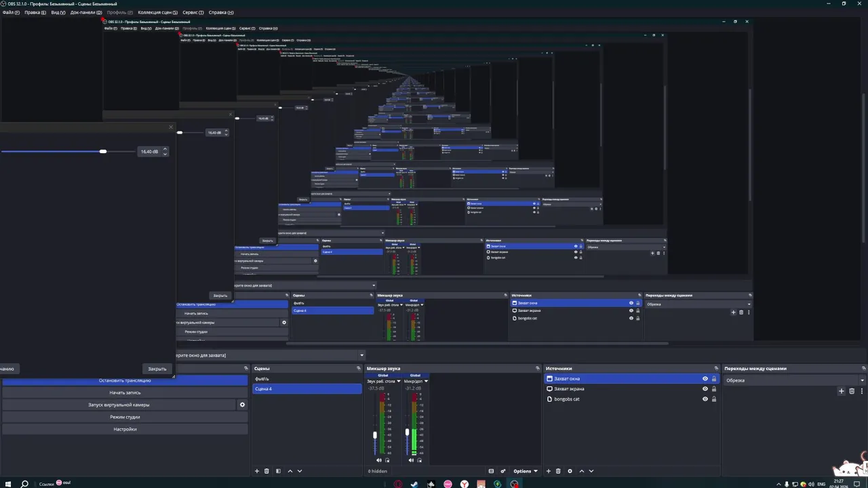Open the Вид menu

(x=58, y=12)
